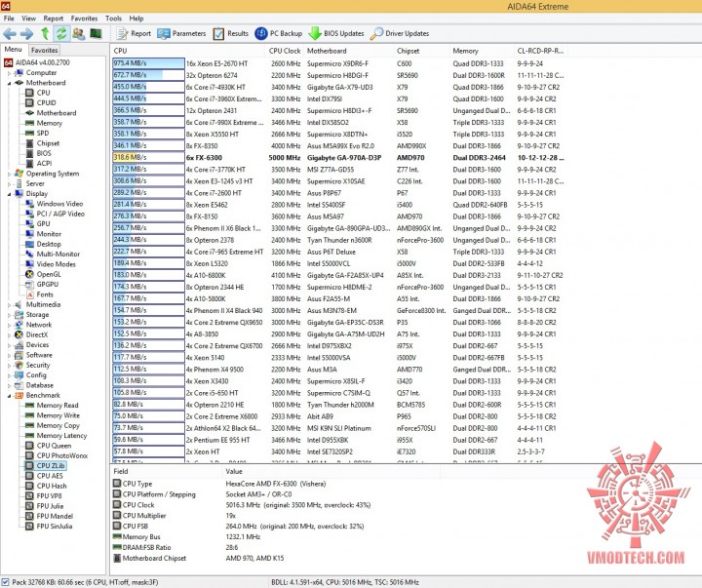Viewport: 702px width, 588px height.
Task: Open the DirectX tree item
Action: (x=37, y=335)
